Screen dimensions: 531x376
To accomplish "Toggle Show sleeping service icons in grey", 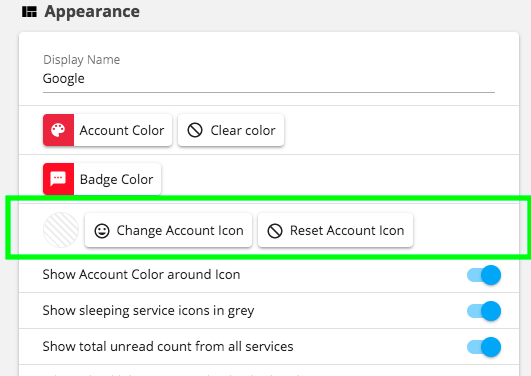I will (484, 311).
